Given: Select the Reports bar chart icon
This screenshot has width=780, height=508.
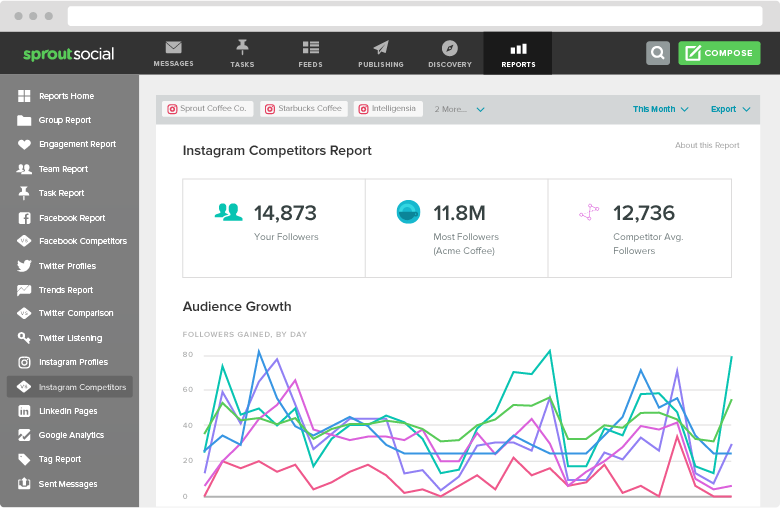Looking at the screenshot, I should 518,49.
